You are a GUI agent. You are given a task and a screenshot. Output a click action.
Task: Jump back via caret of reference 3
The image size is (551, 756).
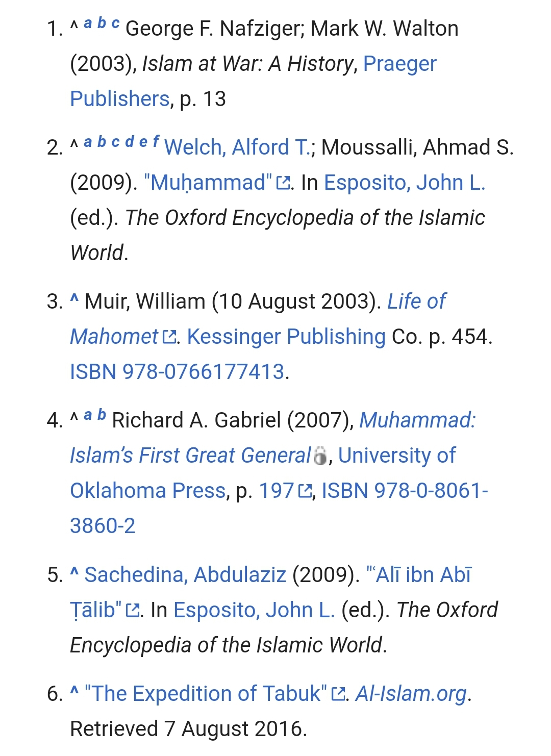coord(74,300)
